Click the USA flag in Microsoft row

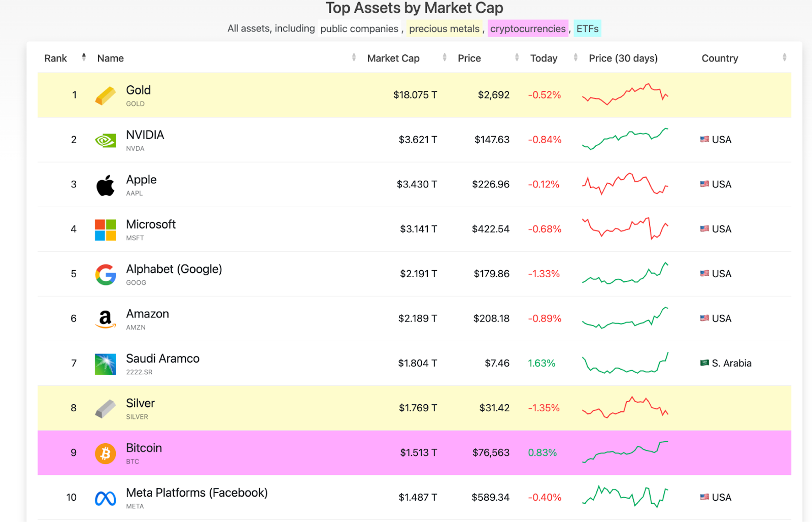click(704, 229)
